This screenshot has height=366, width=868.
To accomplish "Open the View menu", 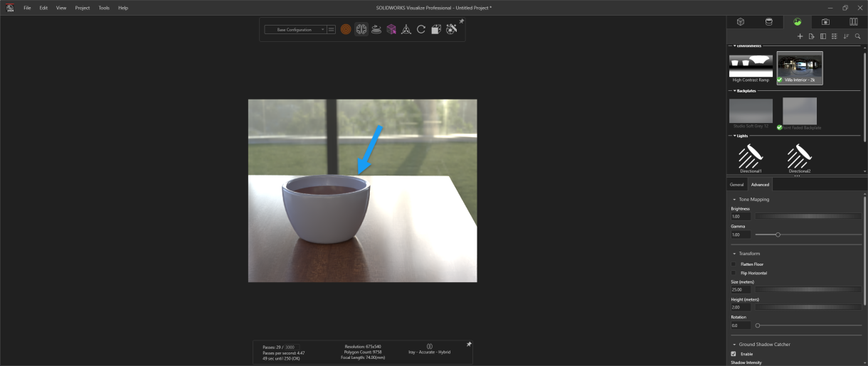I will click(61, 8).
